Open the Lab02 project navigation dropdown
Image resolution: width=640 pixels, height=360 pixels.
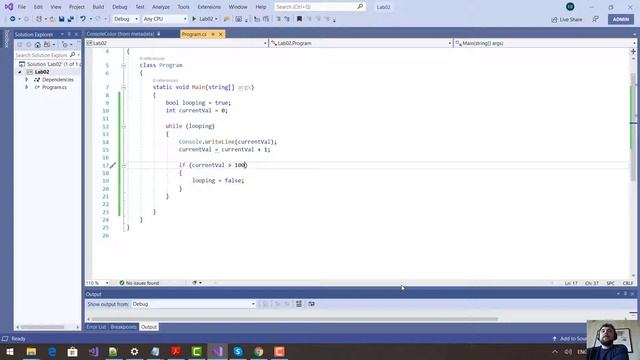click(x=176, y=43)
